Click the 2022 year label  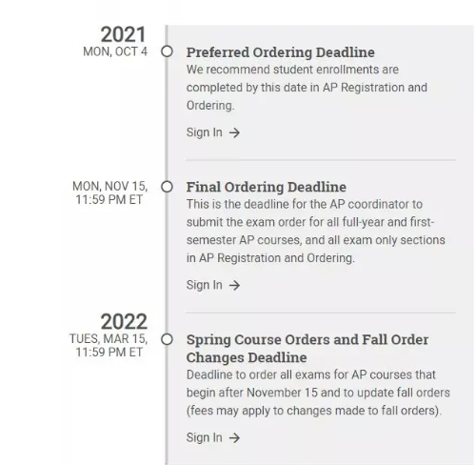124,321
